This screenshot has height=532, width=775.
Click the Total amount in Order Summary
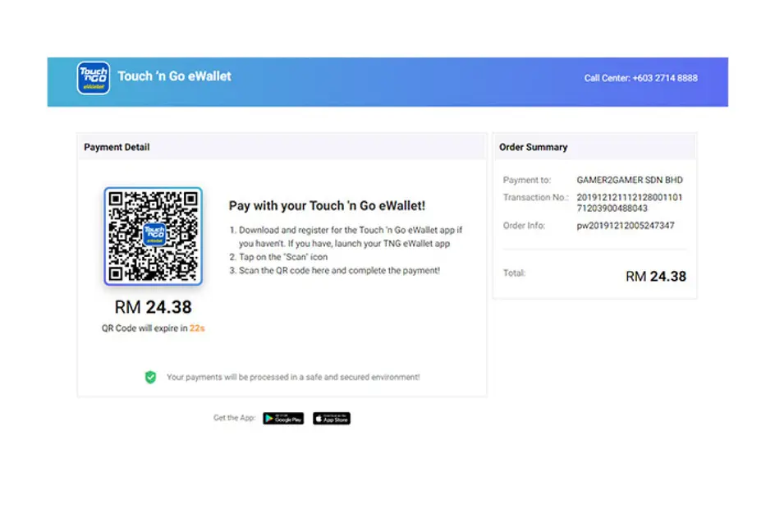[656, 277]
